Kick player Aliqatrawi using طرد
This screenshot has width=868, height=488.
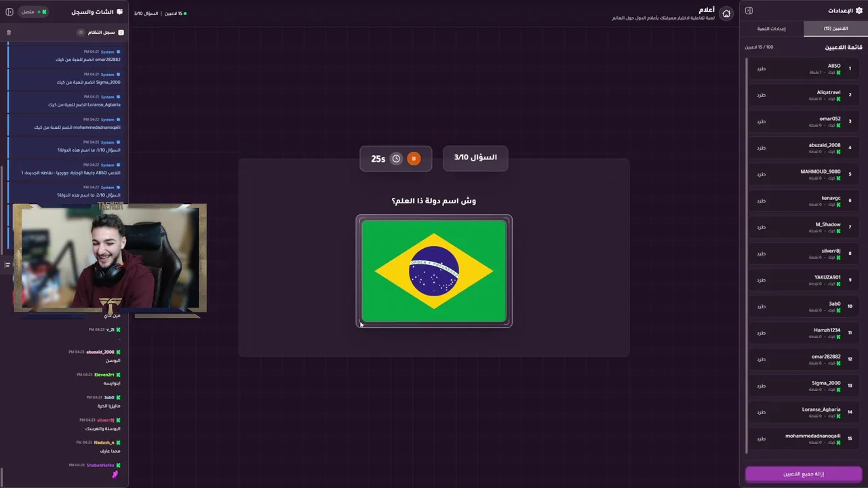[x=761, y=95]
